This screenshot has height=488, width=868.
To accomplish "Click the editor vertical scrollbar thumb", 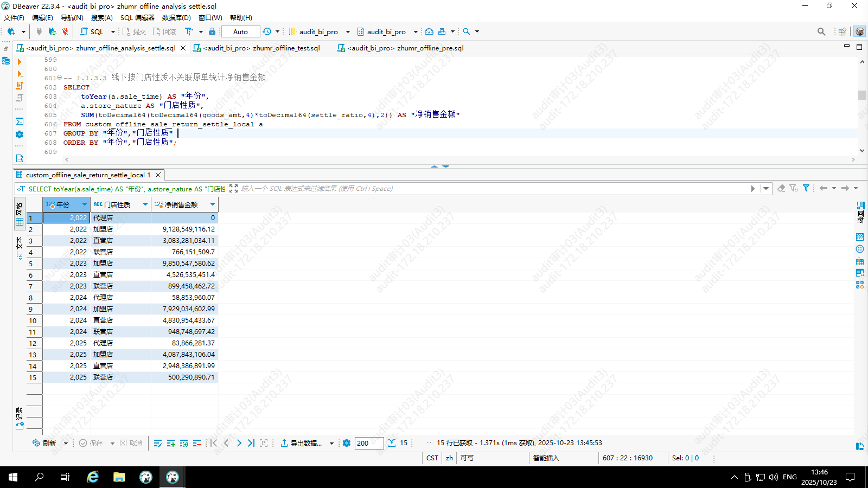I will tap(862, 95).
